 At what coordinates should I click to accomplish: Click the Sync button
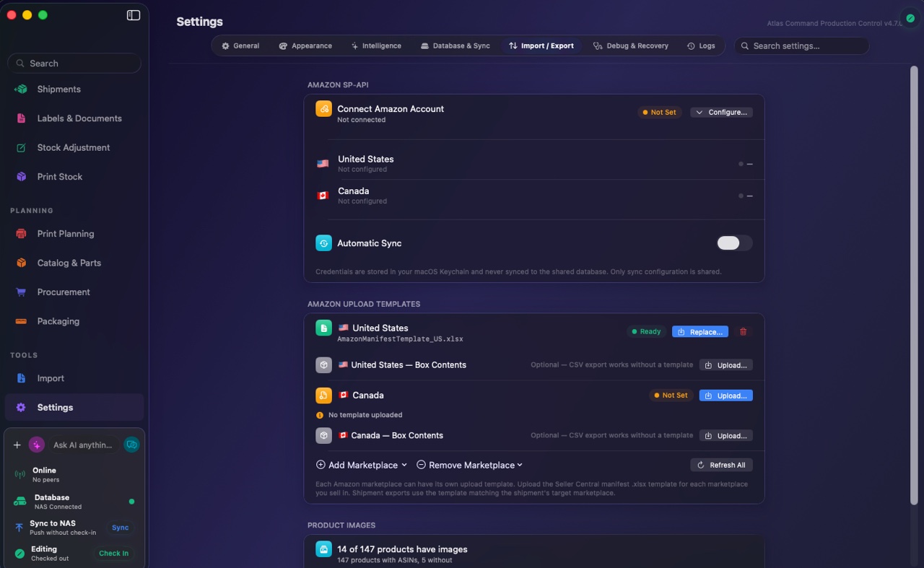pyautogui.click(x=121, y=528)
